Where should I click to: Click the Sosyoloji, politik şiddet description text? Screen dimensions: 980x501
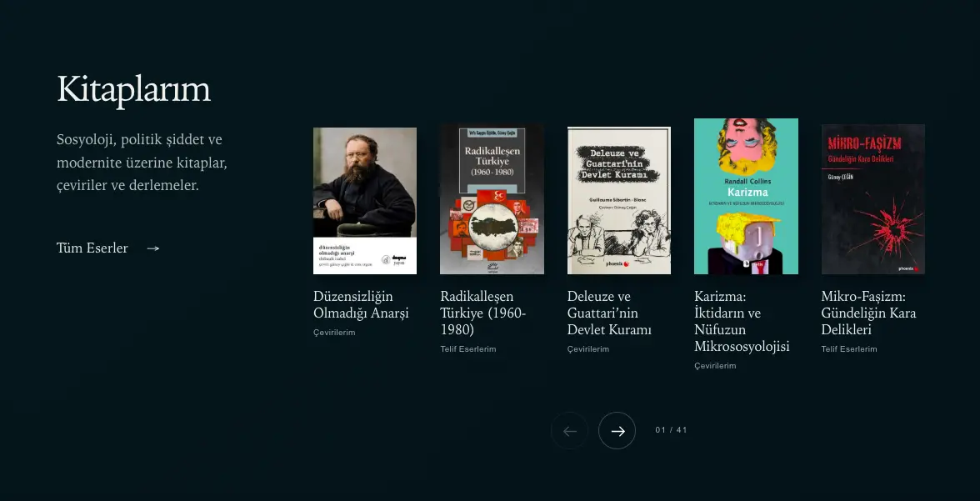[142, 163]
